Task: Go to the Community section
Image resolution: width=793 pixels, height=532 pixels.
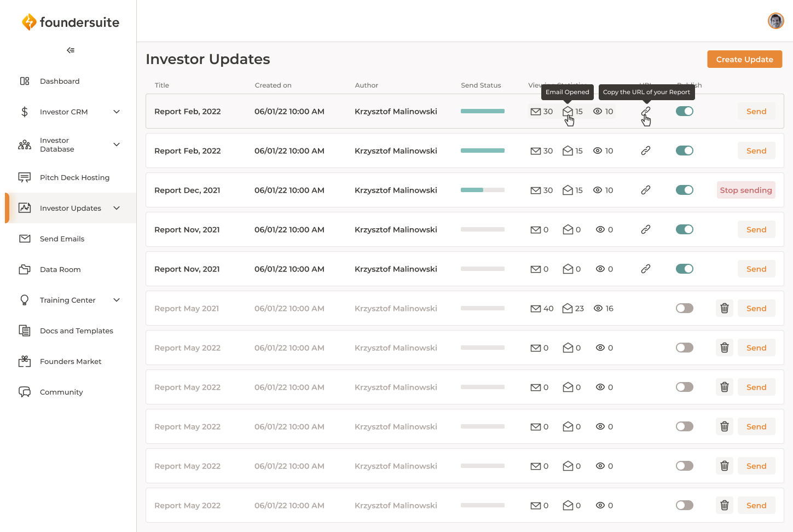Action: tap(61, 392)
